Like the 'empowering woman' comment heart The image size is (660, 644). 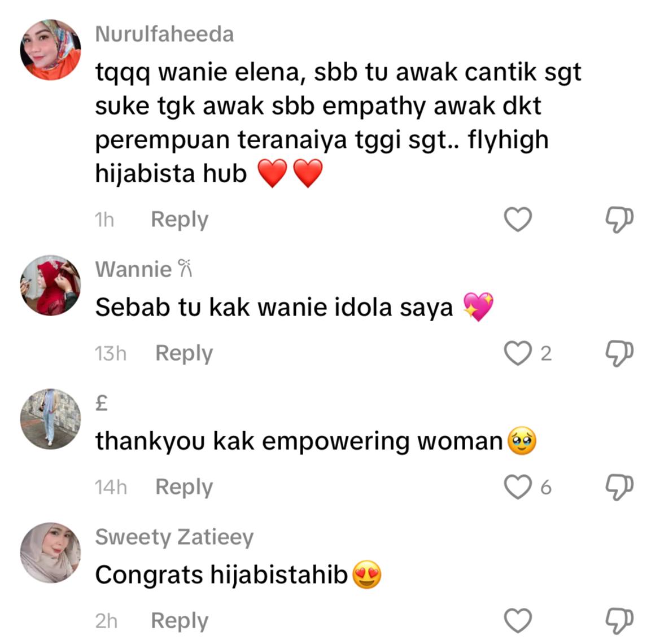point(518,487)
